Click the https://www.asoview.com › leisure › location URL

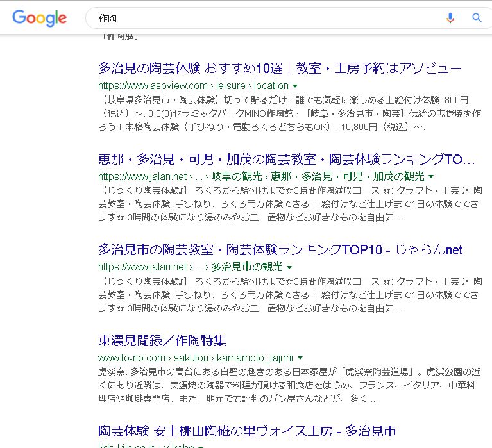coord(193,86)
